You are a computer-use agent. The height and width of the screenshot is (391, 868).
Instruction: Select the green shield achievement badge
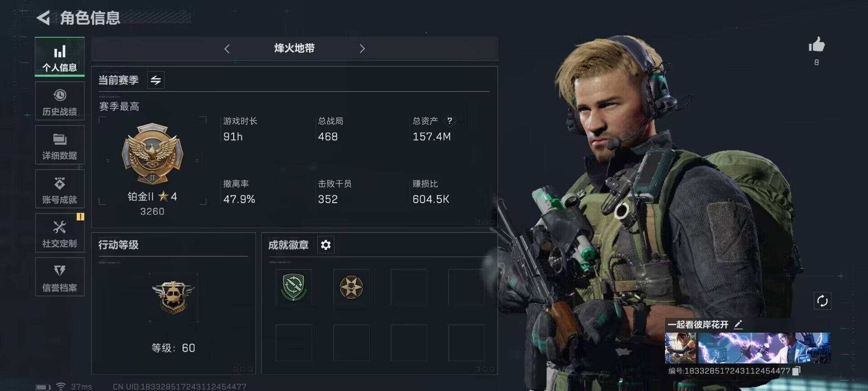point(294,287)
